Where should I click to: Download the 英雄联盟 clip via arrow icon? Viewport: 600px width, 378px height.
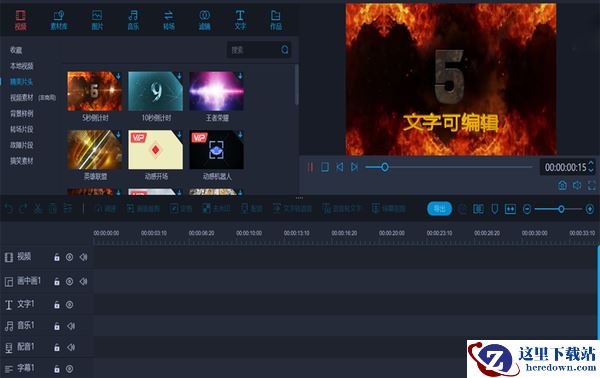point(119,135)
